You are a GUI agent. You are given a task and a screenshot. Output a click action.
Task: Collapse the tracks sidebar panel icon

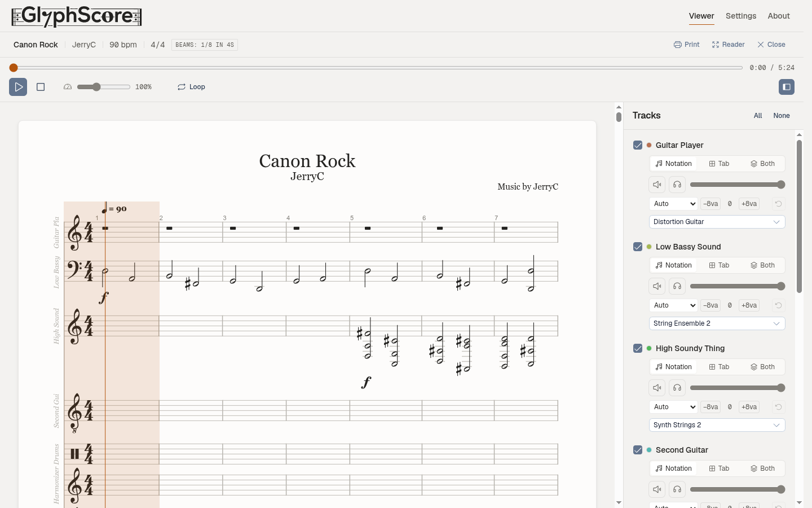coord(787,87)
